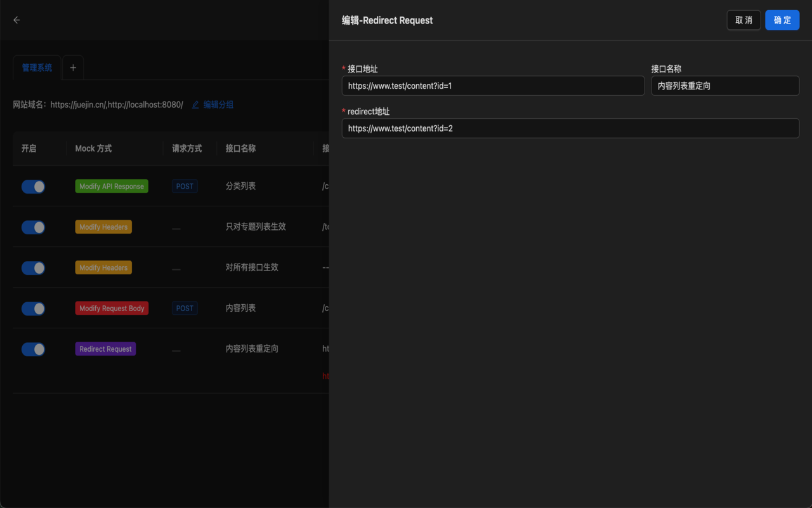Click inside the 接口地址 input field
812x508 pixels.
[494, 85]
